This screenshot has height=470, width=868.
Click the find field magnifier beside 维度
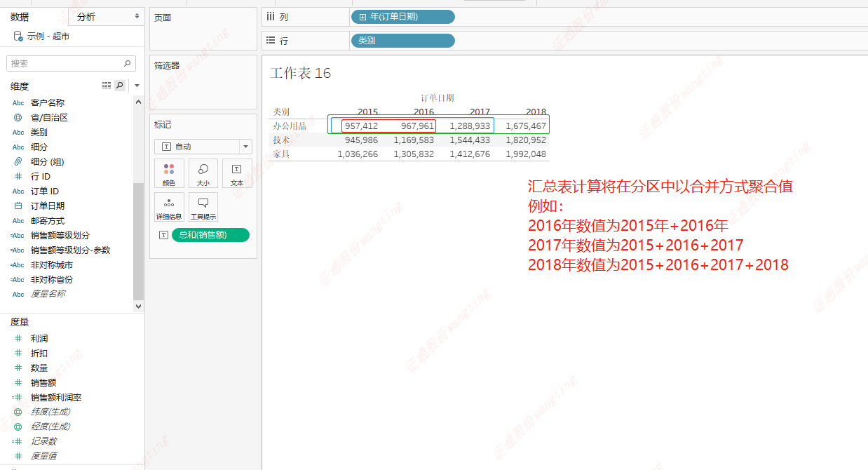coord(120,85)
